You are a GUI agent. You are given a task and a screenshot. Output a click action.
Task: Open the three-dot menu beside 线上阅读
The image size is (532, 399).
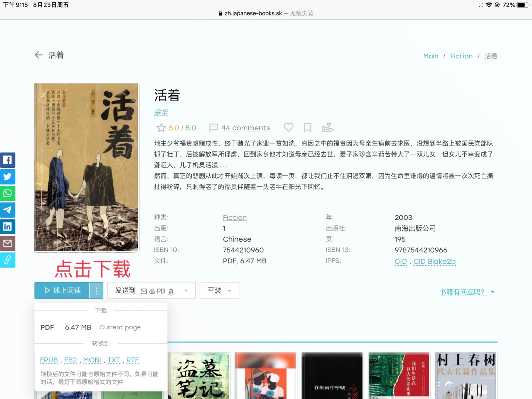click(x=96, y=291)
